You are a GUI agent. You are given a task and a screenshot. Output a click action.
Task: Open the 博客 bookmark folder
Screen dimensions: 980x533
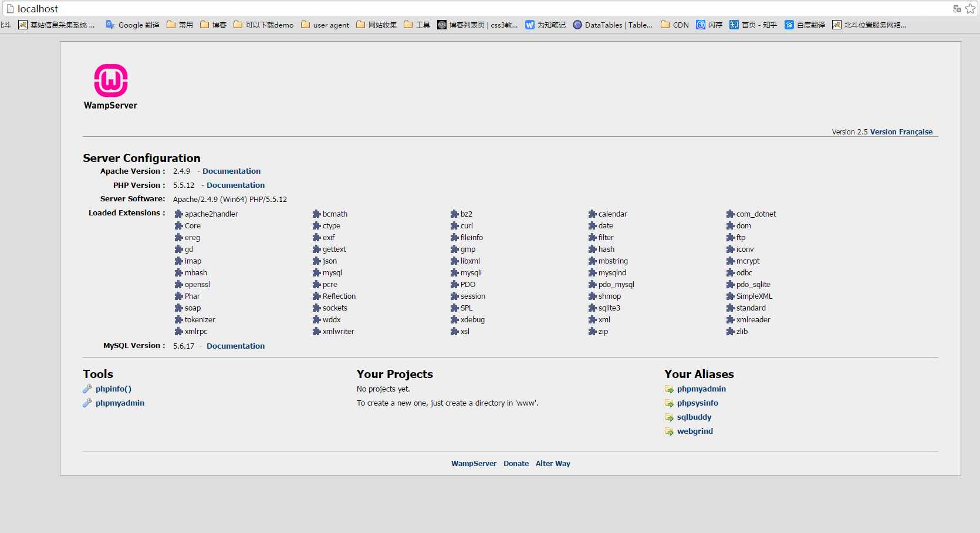point(213,25)
